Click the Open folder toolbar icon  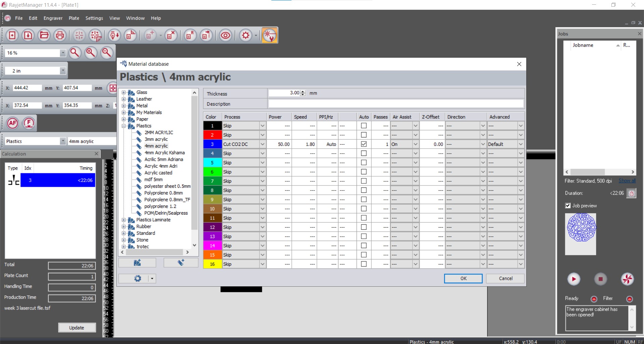point(44,35)
